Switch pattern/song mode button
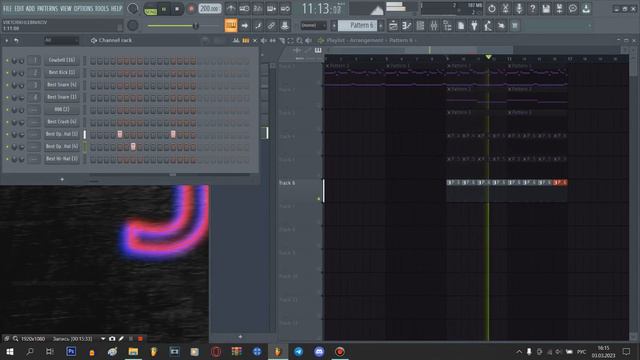 point(151,9)
